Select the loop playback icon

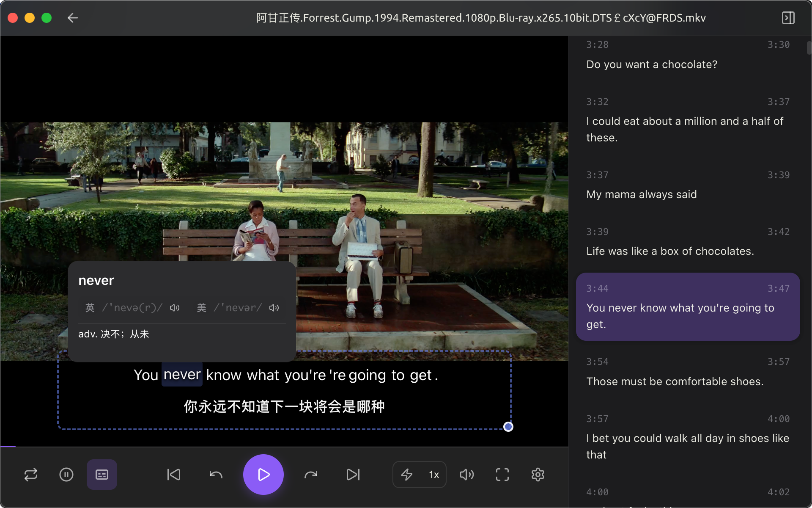pos(31,475)
